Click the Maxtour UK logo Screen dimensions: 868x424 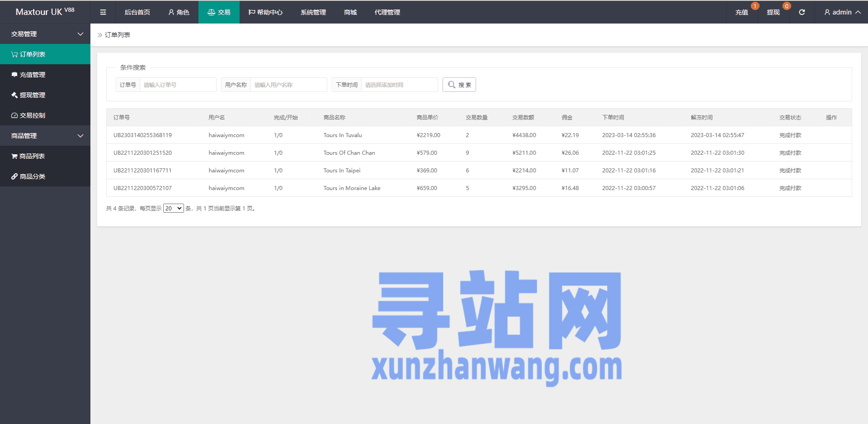click(x=45, y=12)
